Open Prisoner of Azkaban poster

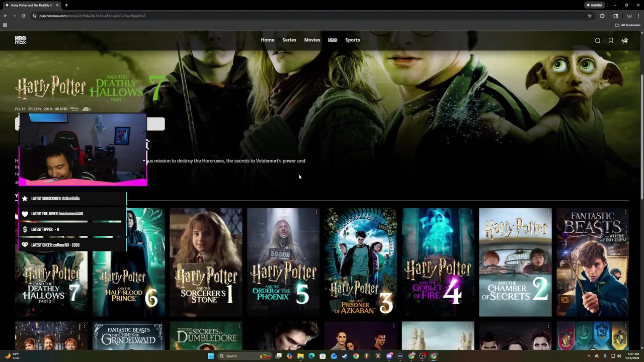[x=361, y=262]
